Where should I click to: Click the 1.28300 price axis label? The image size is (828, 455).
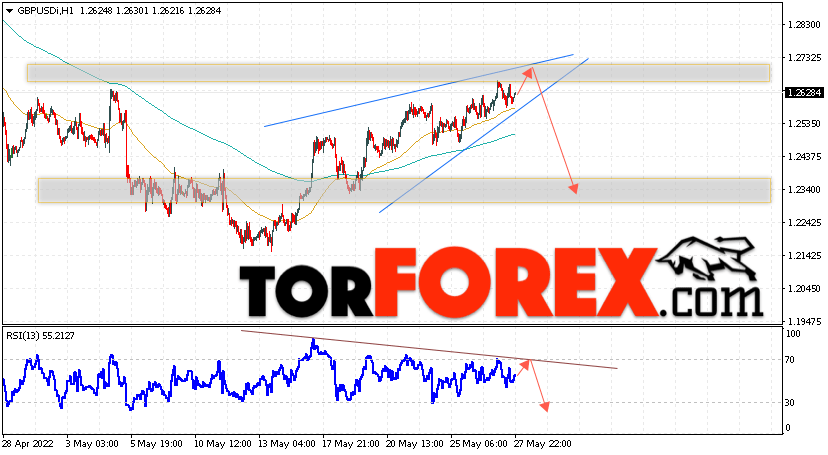(x=804, y=25)
